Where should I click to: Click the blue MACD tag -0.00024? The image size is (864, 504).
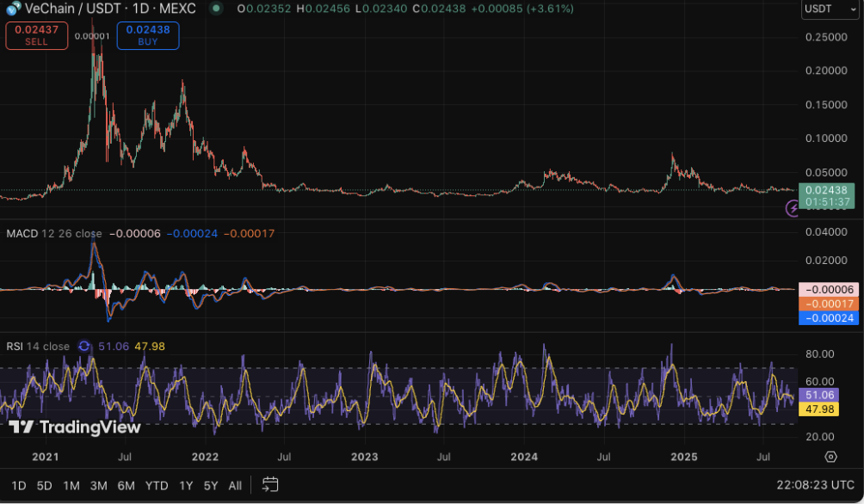(829, 318)
